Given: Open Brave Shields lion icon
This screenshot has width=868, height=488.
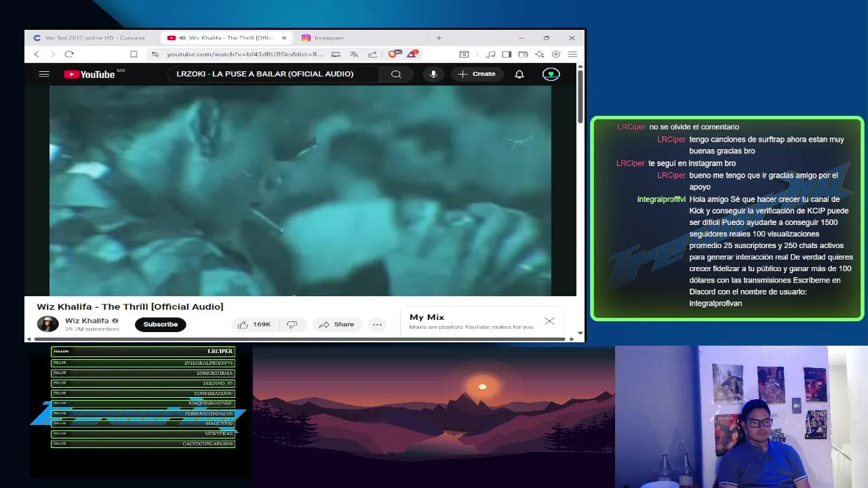Looking at the screenshot, I should [x=394, y=54].
